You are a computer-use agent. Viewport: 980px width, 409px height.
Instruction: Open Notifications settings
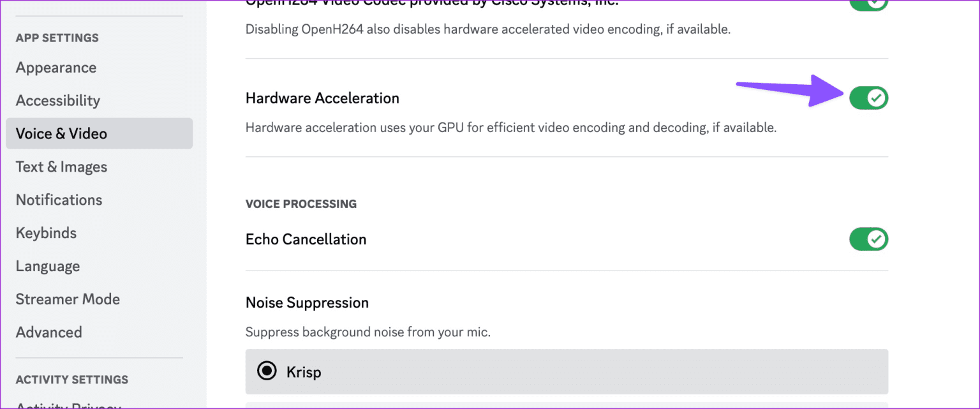point(59,200)
